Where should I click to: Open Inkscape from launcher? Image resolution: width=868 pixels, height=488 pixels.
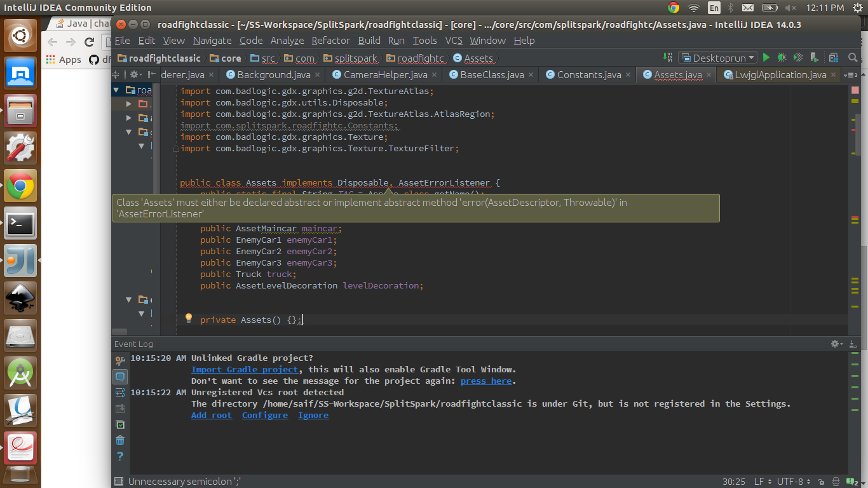click(21, 299)
